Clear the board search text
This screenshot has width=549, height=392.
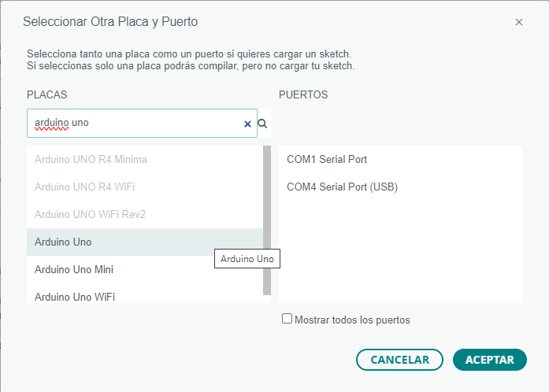point(247,124)
